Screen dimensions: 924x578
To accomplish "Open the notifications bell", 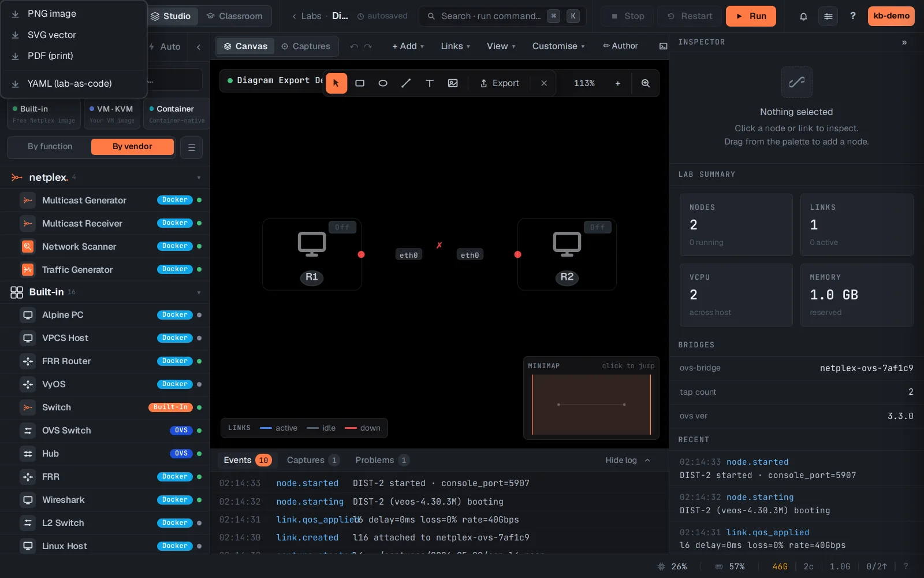I will coord(803,16).
